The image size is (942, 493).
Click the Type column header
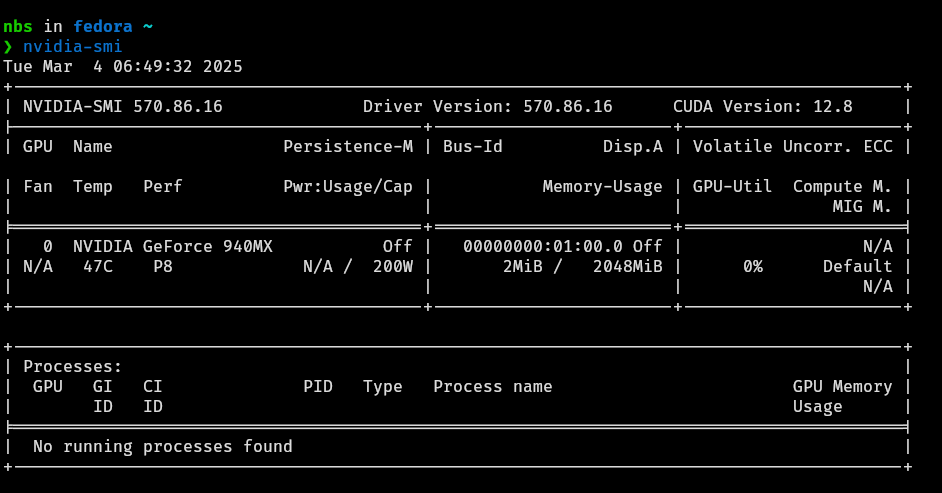click(383, 387)
